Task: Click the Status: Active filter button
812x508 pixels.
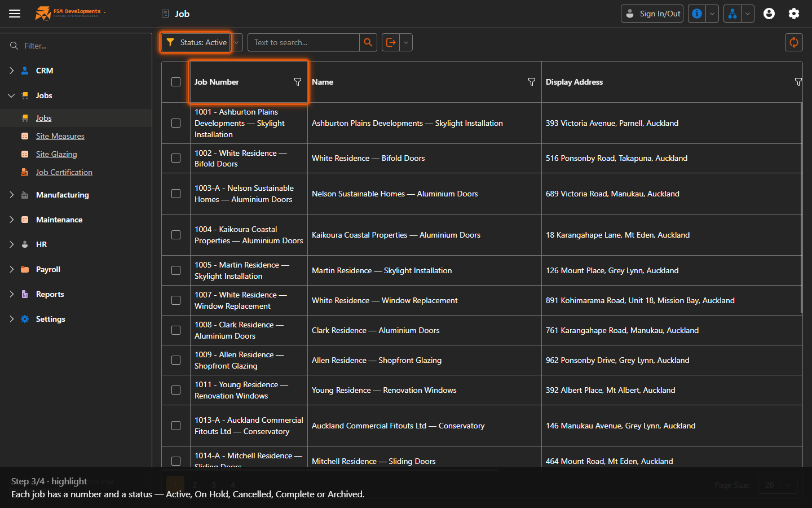Action: coord(196,42)
